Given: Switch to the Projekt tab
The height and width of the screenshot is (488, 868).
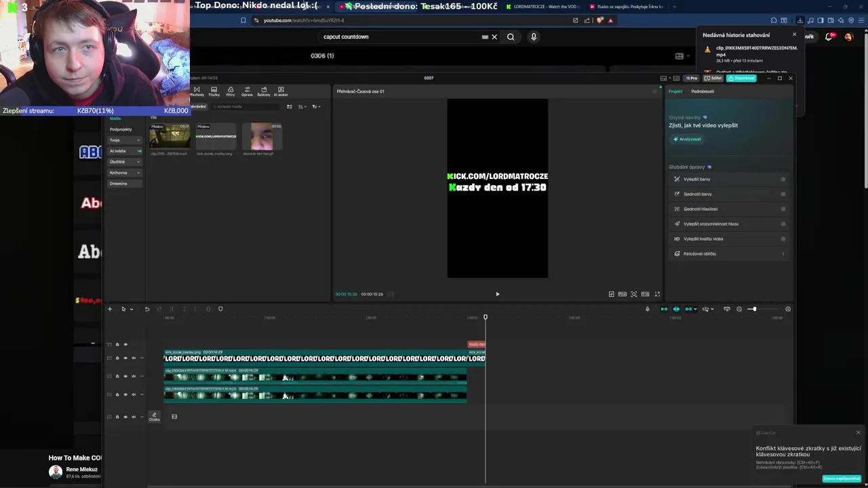Looking at the screenshot, I should pos(675,91).
